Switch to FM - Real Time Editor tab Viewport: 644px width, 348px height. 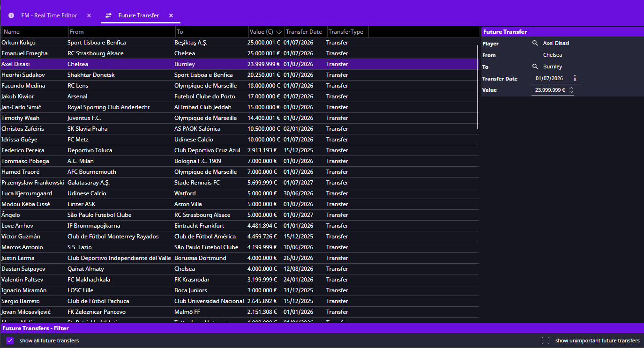pos(49,15)
